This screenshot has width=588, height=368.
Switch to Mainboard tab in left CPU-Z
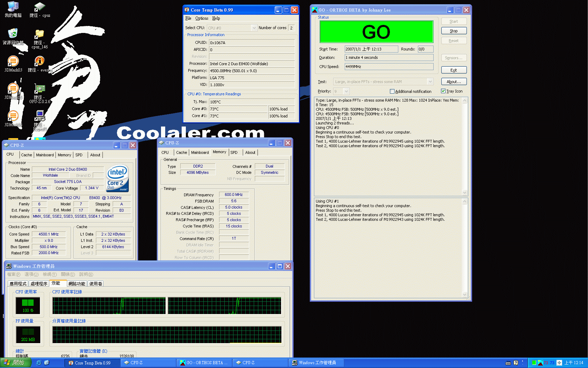45,155
